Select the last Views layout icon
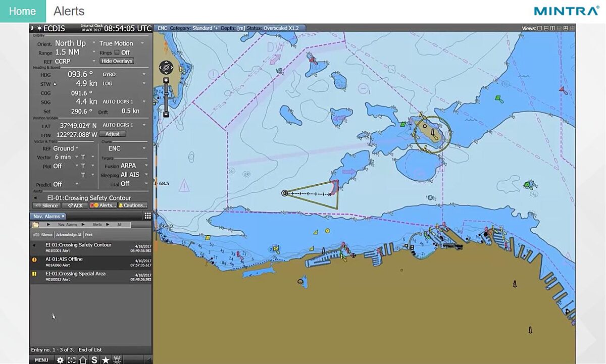Screen dimensions: 606x364 [573, 28]
